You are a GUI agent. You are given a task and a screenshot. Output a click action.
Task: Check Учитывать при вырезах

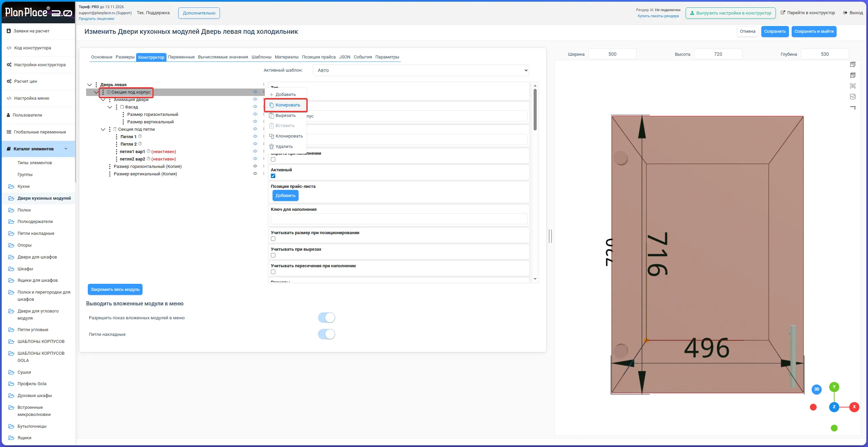click(273, 255)
